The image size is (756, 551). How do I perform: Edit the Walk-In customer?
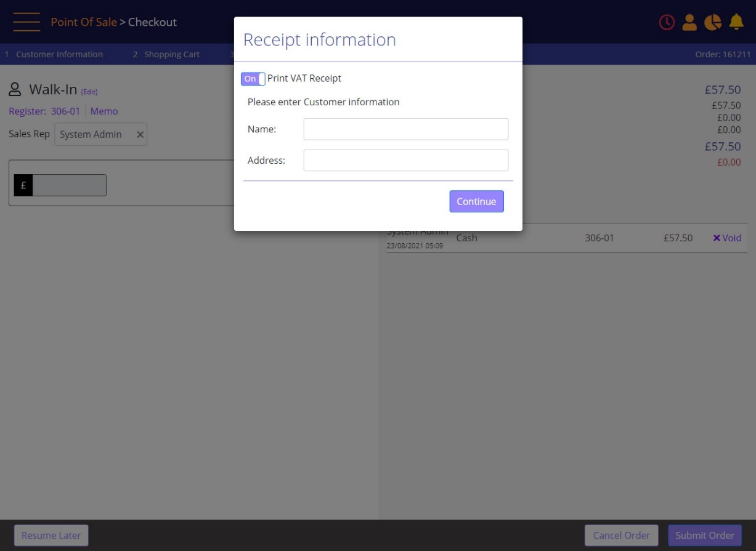click(x=89, y=92)
